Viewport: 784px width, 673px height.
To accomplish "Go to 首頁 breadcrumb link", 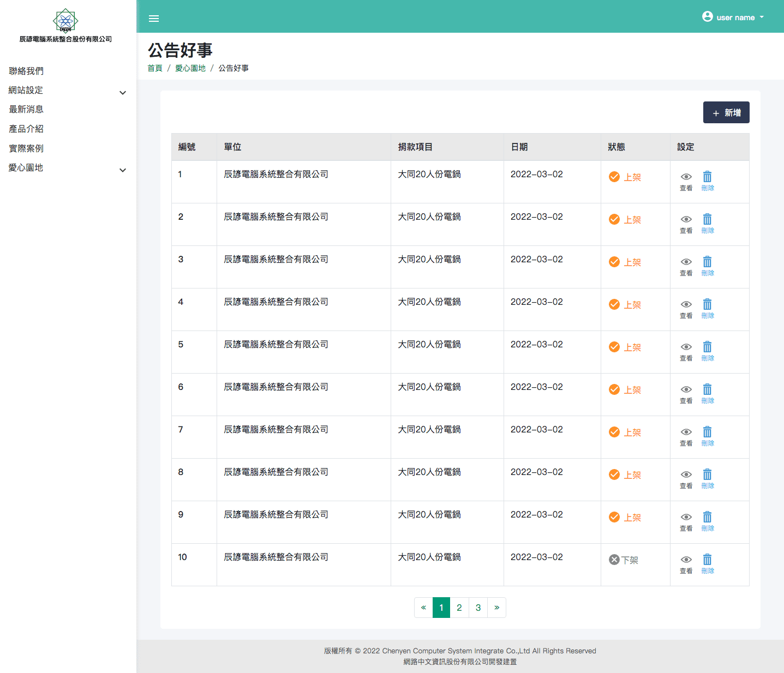I will coord(155,68).
